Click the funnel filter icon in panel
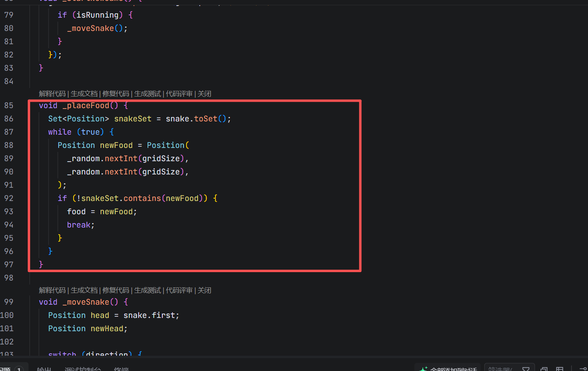588x371 pixels. tap(526, 369)
